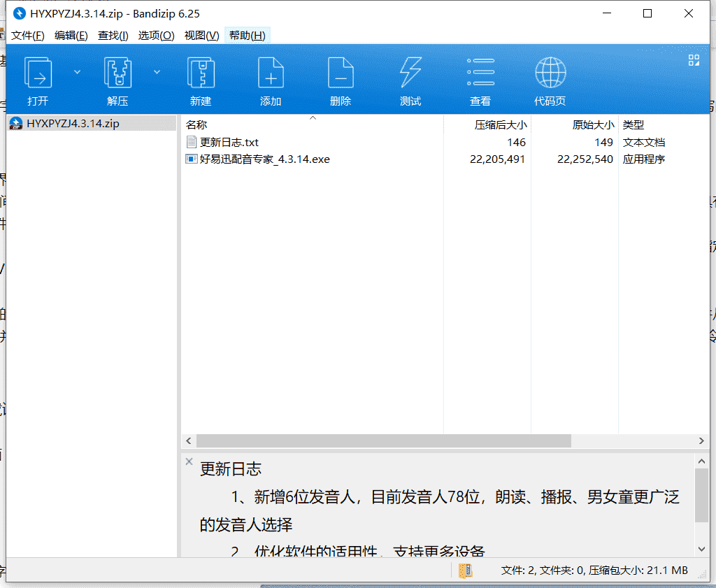This screenshot has height=588, width=716.
Task: Expand the 打开 dropdown arrow
Action: (x=77, y=72)
